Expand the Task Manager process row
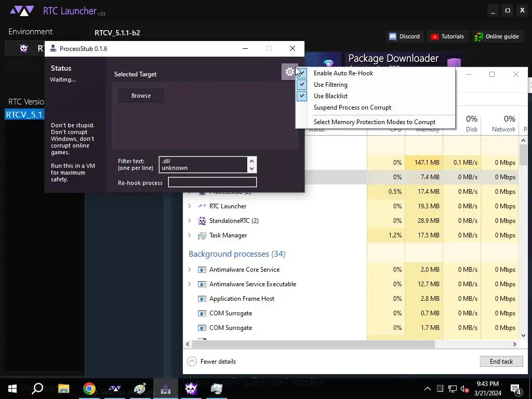Viewport: 532px width, 399px height. tap(189, 235)
